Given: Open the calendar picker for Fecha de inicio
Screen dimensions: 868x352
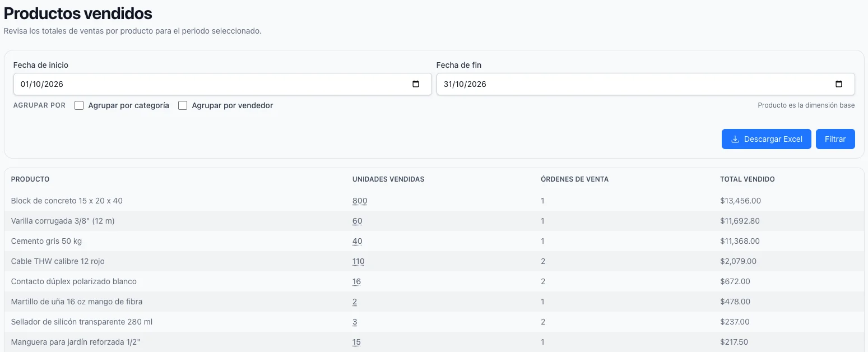Looking at the screenshot, I should 416,84.
